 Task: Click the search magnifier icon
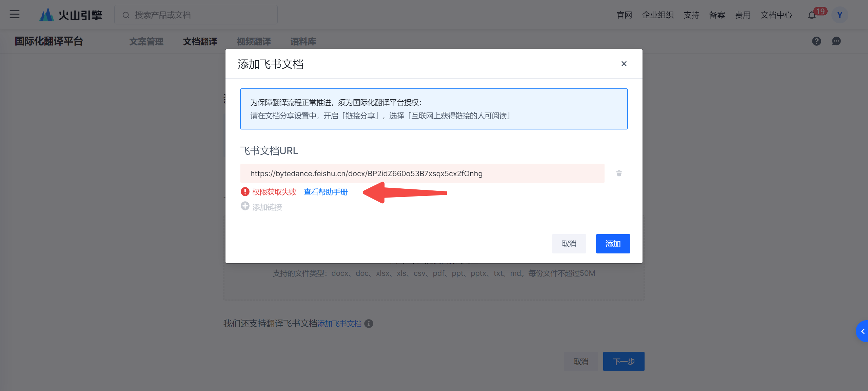coord(126,15)
